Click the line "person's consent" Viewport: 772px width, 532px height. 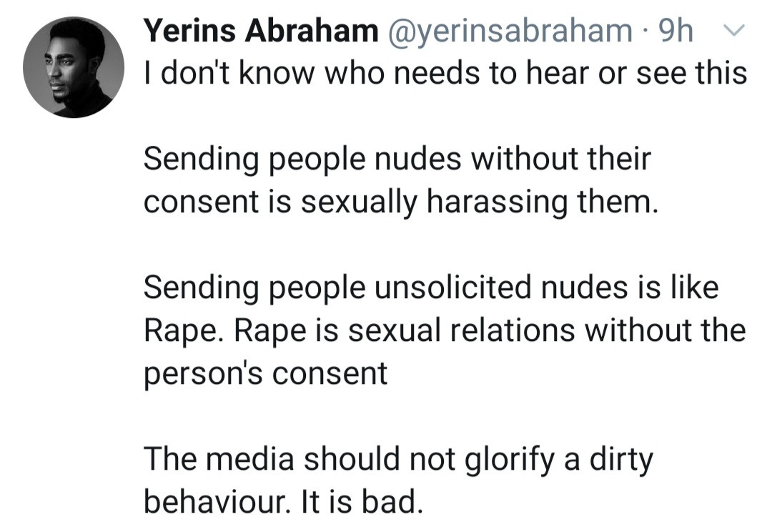(x=266, y=374)
